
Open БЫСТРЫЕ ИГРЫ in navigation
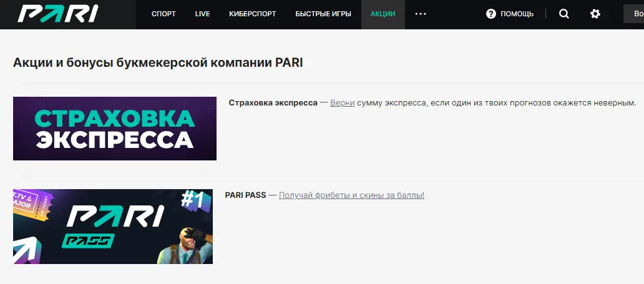(x=323, y=14)
